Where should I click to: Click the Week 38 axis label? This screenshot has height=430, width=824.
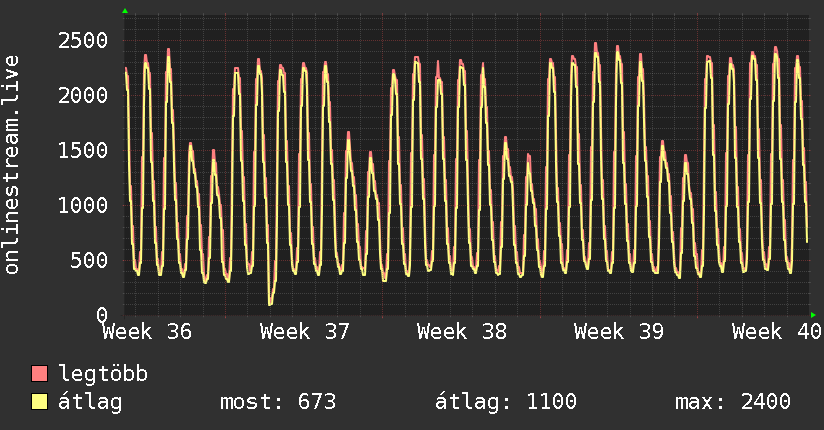pos(461,332)
